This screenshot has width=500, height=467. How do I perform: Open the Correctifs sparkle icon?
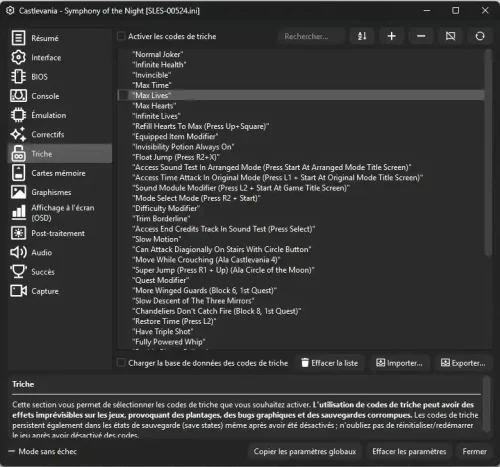[18, 134]
